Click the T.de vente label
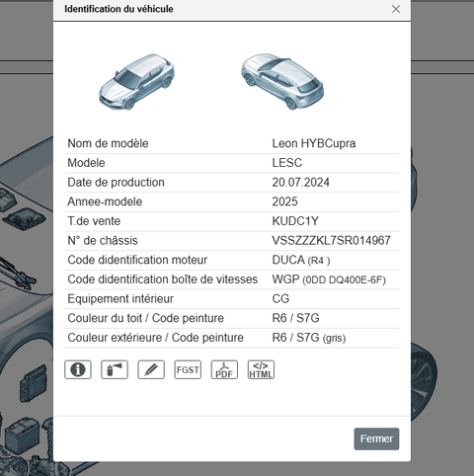Screen dimensions: 474x476 point(94,221)
